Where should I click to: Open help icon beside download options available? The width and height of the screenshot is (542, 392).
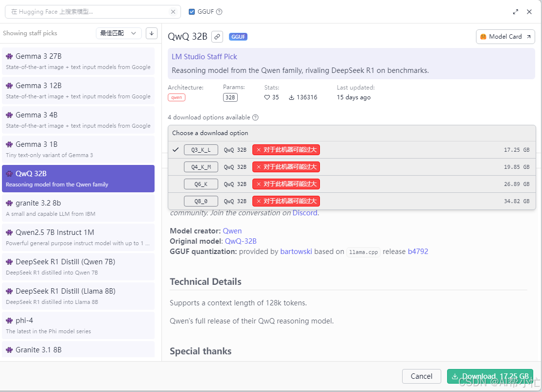(x=255, y=117)
